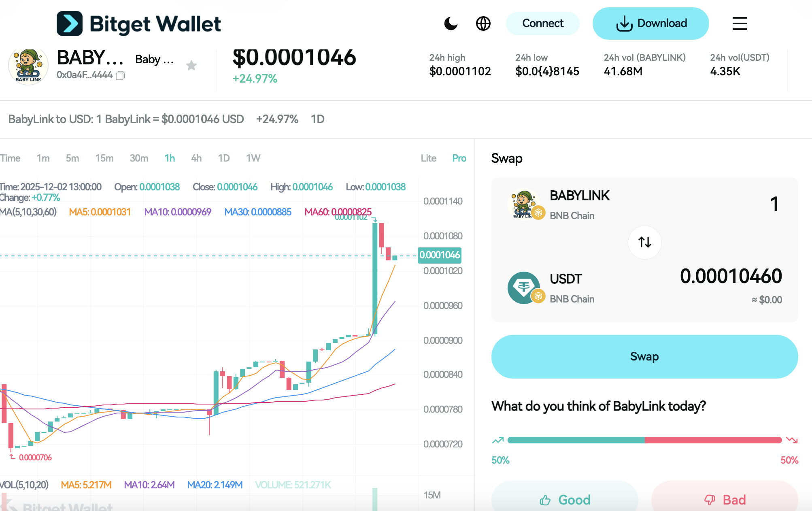Toggle dark mode with the moon icon
812x511 pixels.
(x=451, y=23)
